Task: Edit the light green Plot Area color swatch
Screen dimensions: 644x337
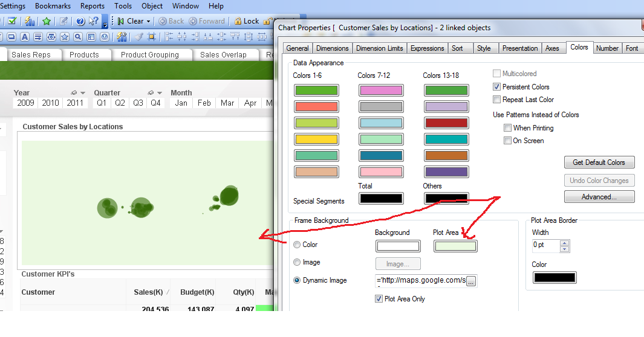Action: coord(455,246)
